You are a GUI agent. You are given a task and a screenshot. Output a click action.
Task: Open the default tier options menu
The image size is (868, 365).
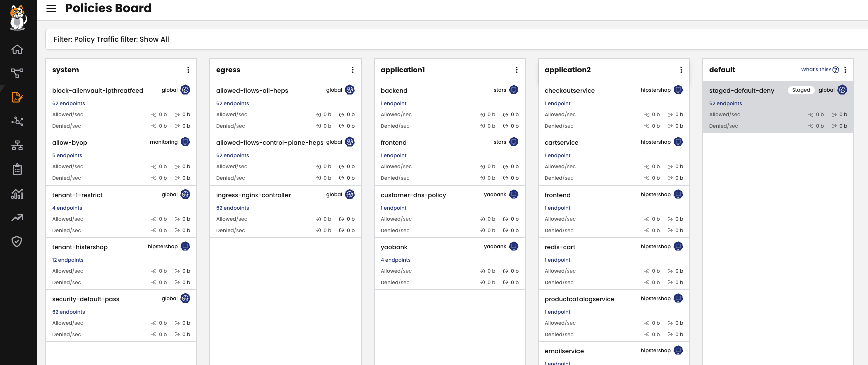845,70
